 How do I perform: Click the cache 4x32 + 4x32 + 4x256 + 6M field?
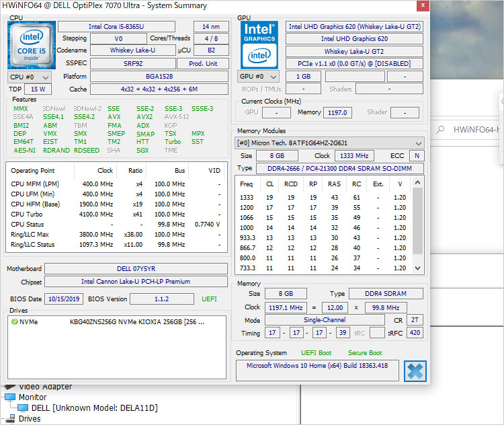159,89
